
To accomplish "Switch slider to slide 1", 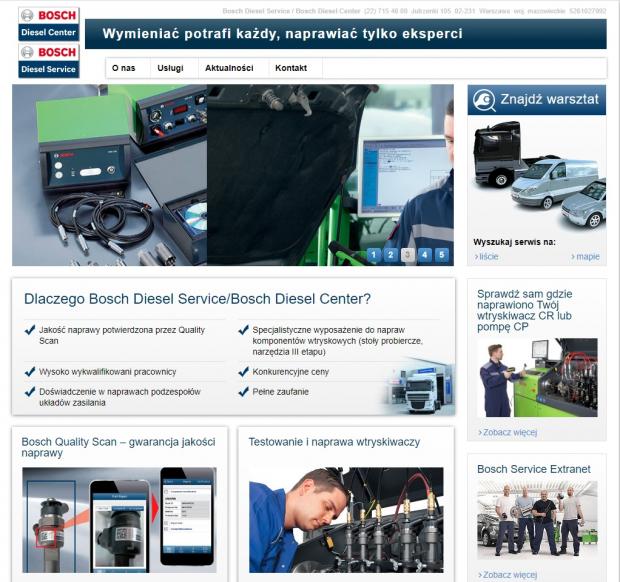I will tap(374, 255).
